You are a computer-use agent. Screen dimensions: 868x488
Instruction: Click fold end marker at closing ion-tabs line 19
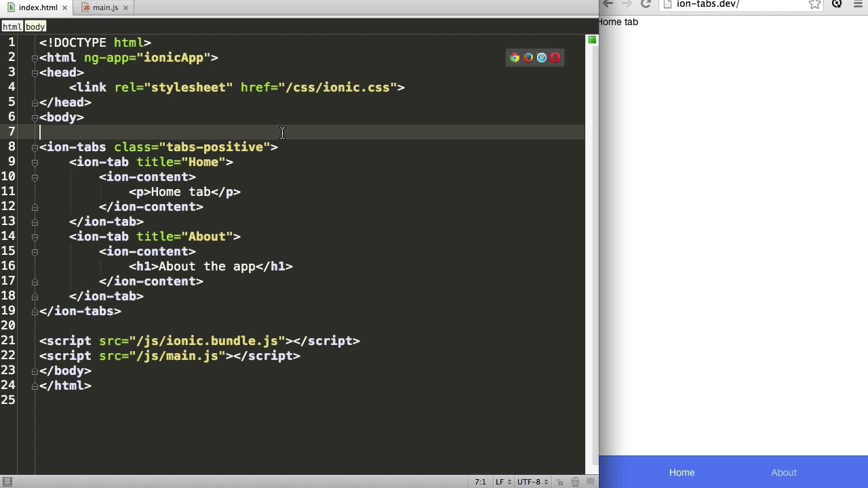pyautogui.click(x=34, y=311)
